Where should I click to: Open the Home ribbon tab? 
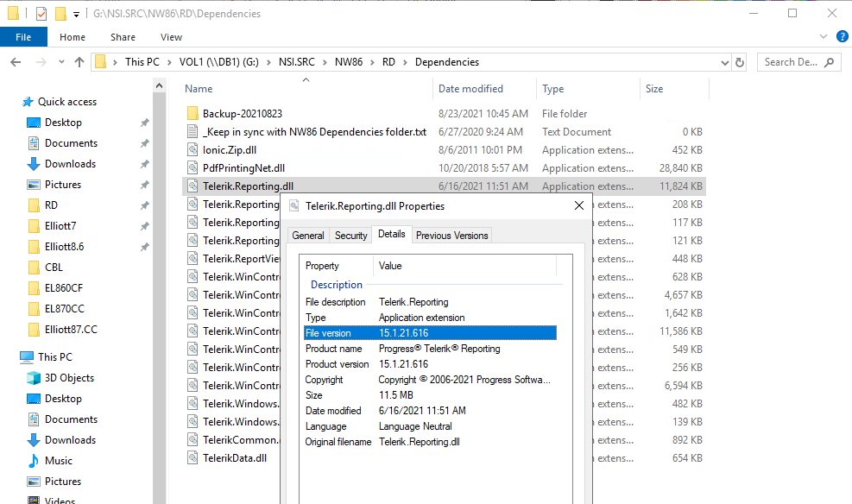(x=73, y=37)
